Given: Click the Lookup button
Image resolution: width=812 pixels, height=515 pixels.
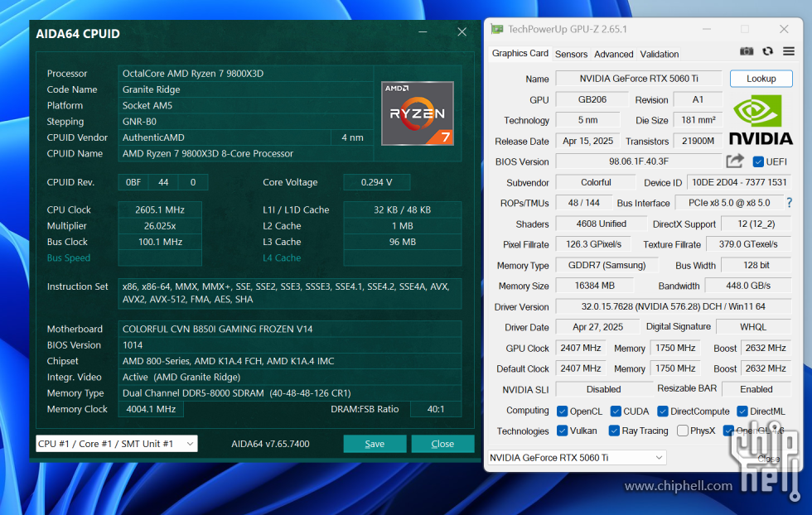Looking at the screenshot, I should [x=761, y=79].
